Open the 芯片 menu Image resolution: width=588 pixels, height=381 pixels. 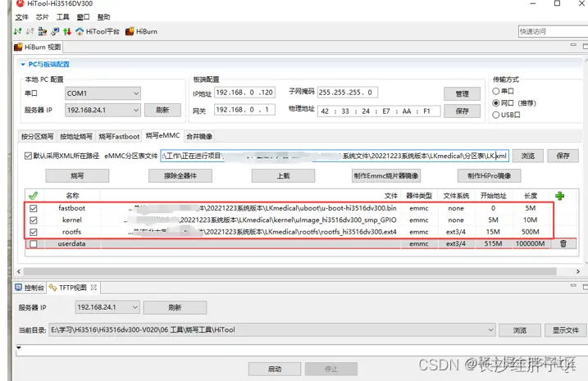43,17
